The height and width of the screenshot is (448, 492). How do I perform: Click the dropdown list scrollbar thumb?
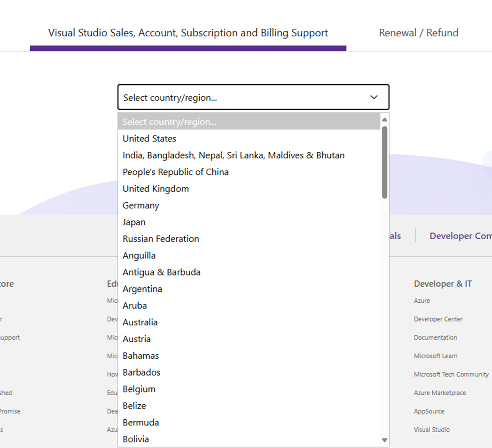(384, 162)
